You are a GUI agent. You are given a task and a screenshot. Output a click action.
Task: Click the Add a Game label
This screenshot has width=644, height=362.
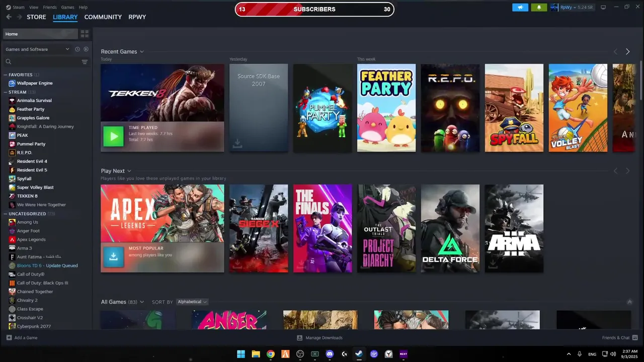tap(26, 338)
